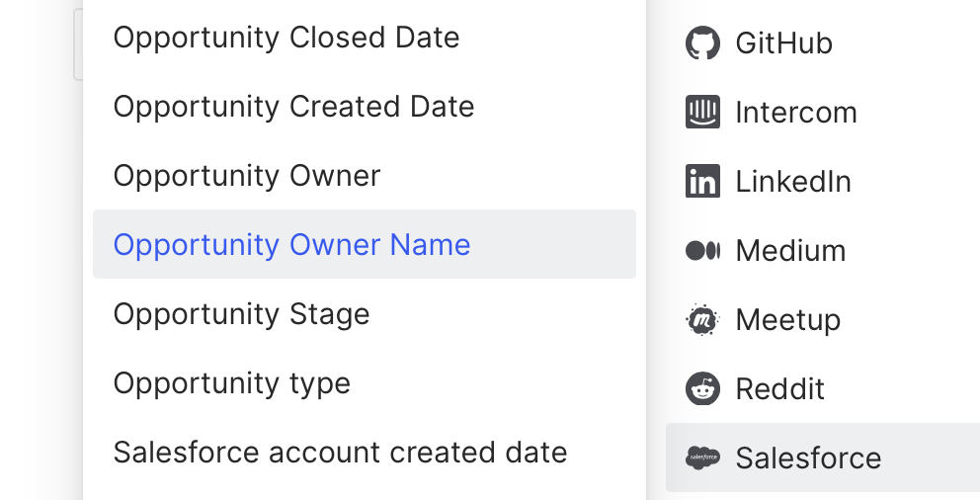Choose Opportunity Created Date from list
This screenshot has width=980, height=500.
point(293,107)
